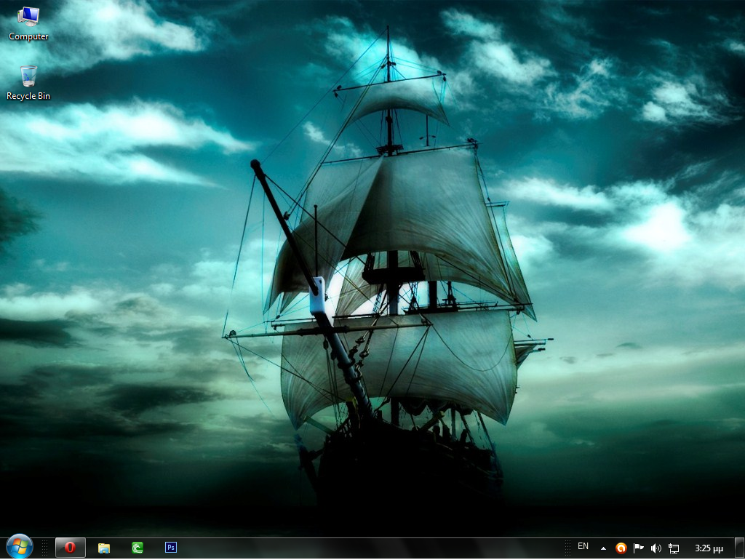The width and height of the screenshot is (745, 560).
Task: Switch to Opera browser in taskbar
Action: click(71, 548)
